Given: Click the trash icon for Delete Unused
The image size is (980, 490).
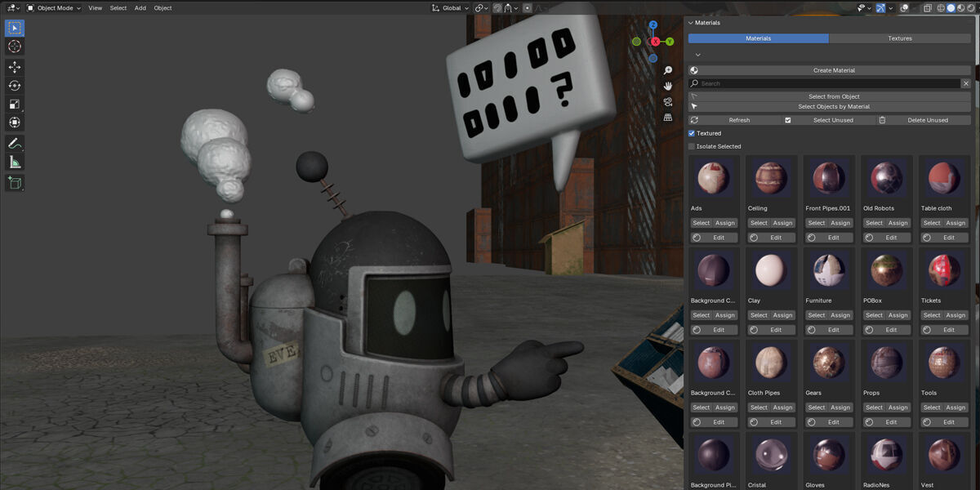Looking at the screenshot, I should tap(882, 120).
